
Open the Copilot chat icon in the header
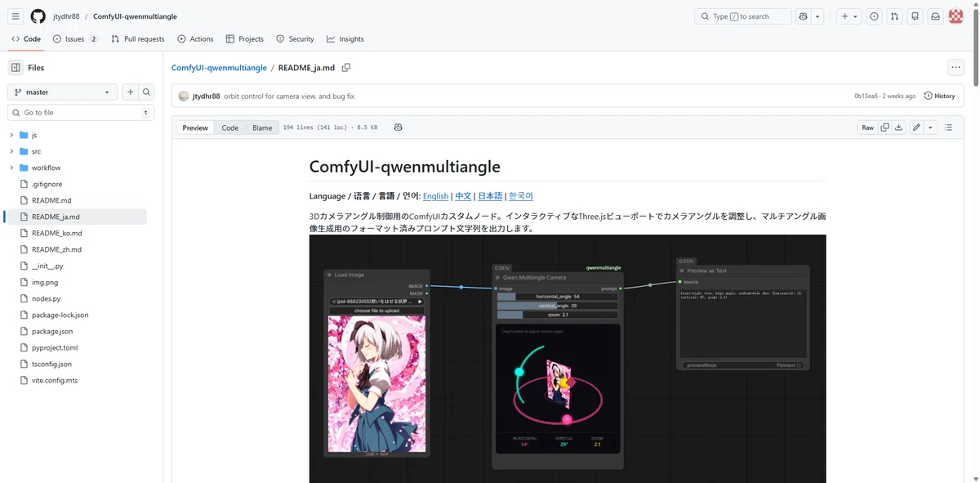coord(804,16)
